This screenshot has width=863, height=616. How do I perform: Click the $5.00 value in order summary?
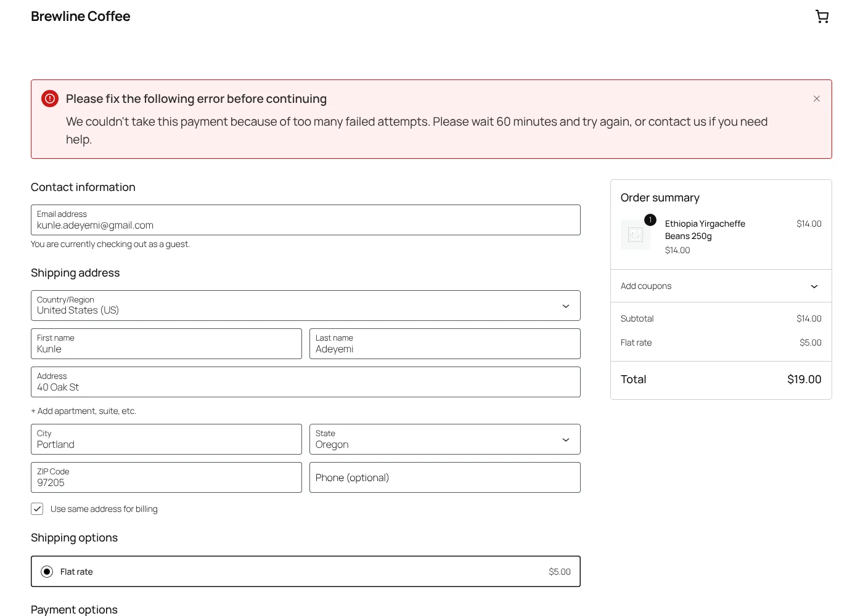coord(811,342)
